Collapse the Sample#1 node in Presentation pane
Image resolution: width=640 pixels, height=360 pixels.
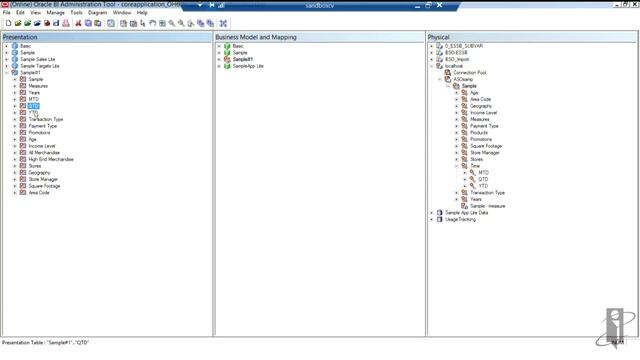[x=7, y=73]
